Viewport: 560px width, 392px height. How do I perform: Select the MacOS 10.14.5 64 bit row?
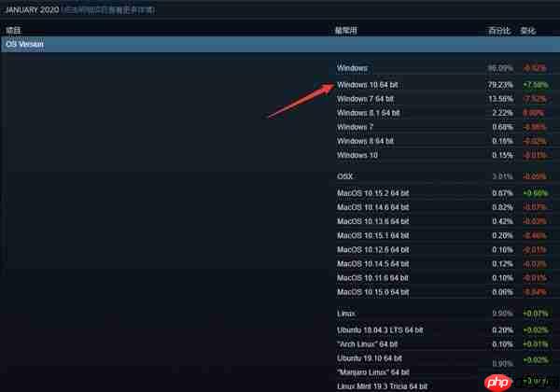tap(442, 264)
